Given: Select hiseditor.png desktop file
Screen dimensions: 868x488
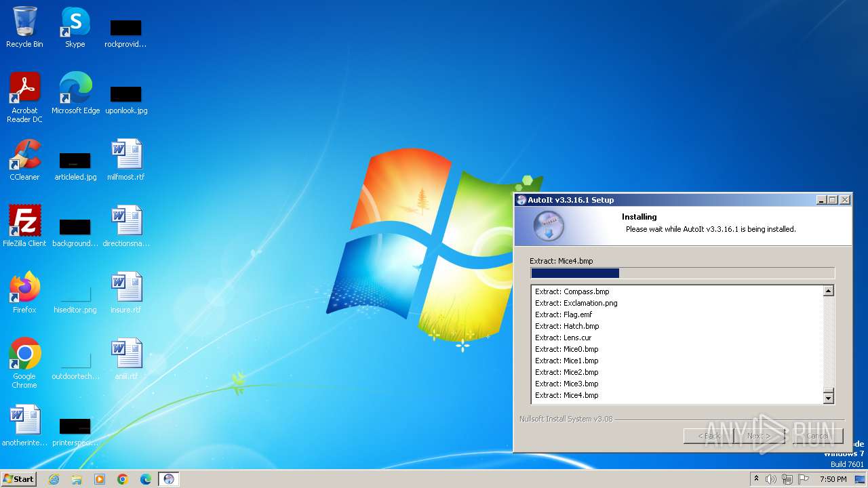Looking at the screenshot, I should (75, 298).
